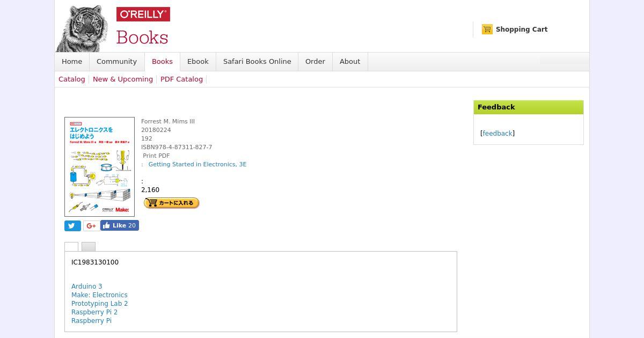
Task: Open the Arduino 3 related book link
Action: coord(87,286)
